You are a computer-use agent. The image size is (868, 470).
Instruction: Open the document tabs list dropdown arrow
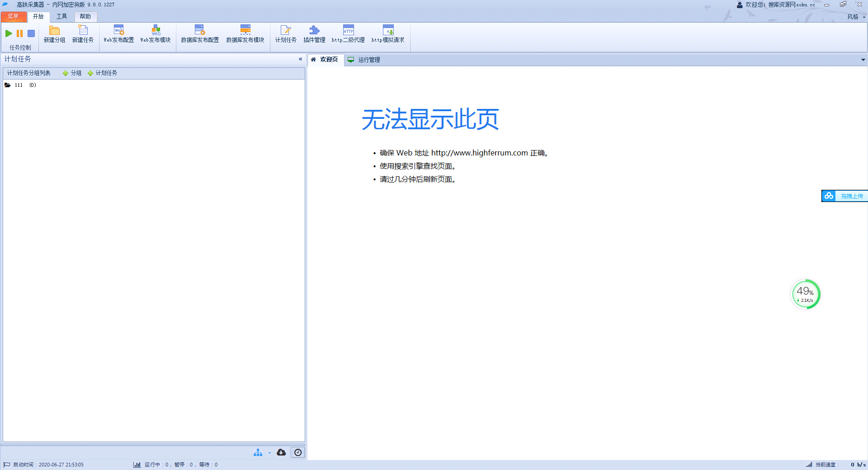pyautogui.click(x=863, y=60)
